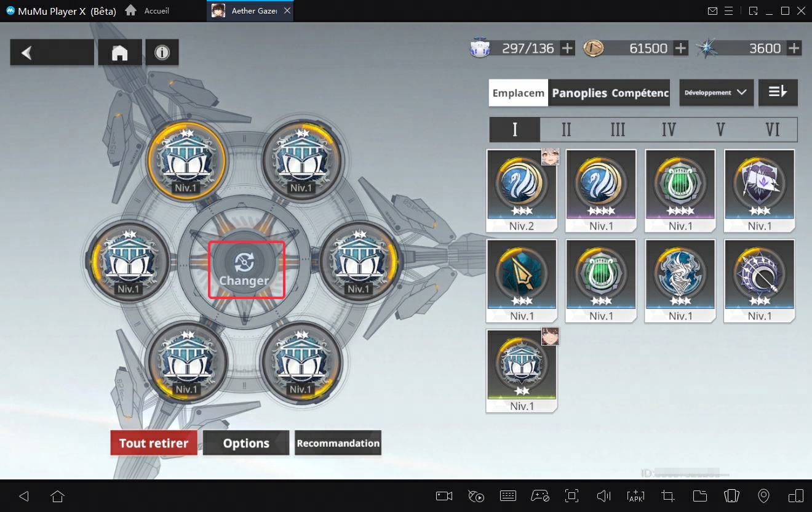The width and height of the screenshot is (812, 512).
Task: Open the Options button
Action: pos(246,443)
